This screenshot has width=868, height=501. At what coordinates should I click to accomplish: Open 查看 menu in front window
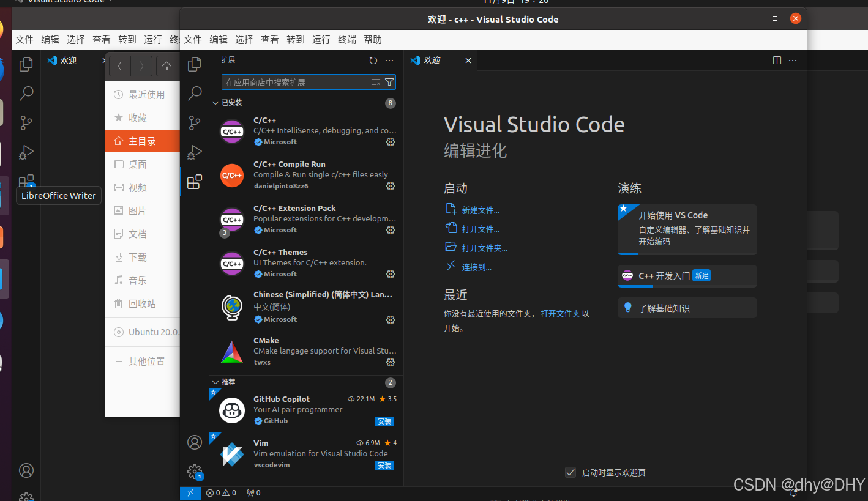(x=270, y=40)
